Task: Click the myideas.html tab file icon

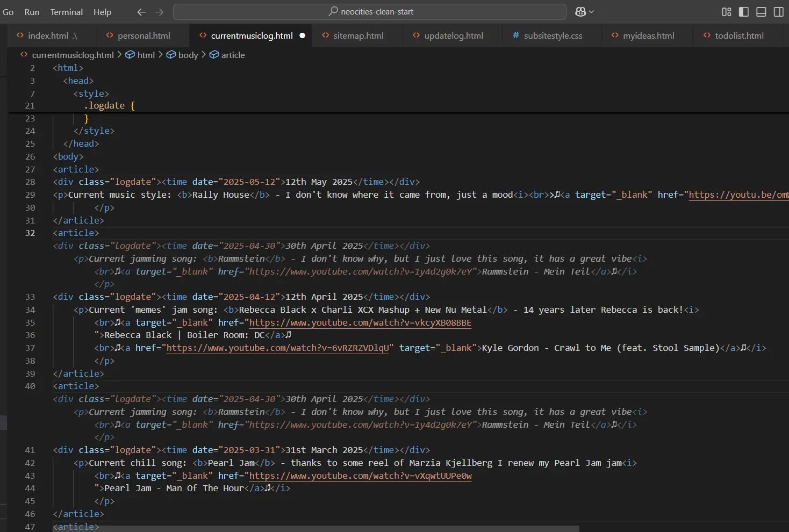Action: coord(615,35)
